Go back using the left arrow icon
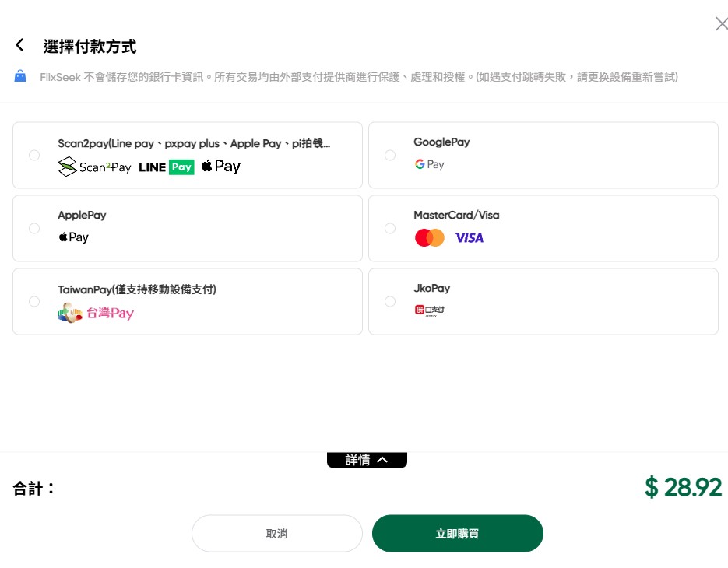This screenshot has width=728, height=568. point(19,45)
